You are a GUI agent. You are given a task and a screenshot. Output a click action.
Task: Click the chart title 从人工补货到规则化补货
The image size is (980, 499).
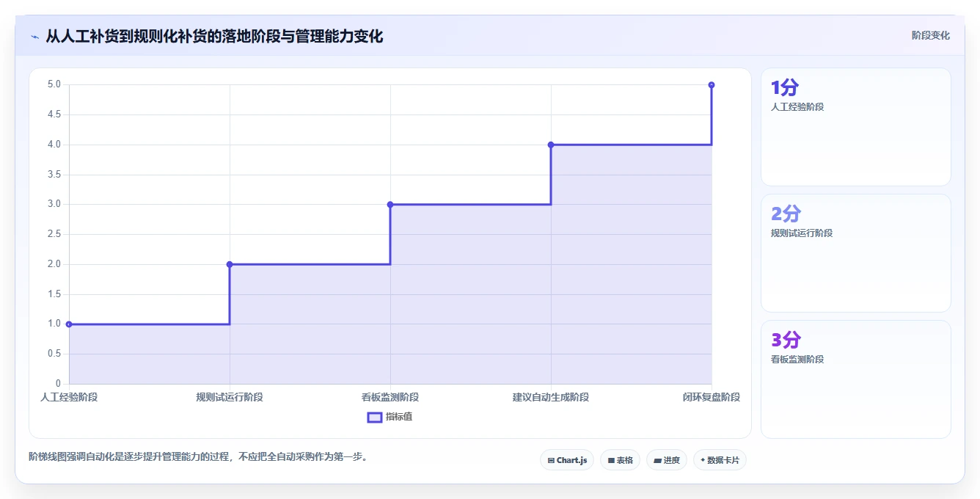214,36
